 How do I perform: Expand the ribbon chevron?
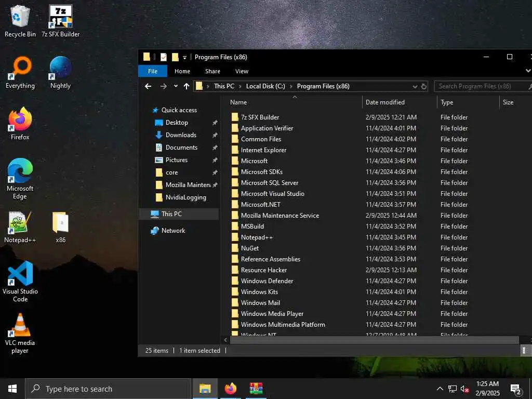tap(528, 71)
